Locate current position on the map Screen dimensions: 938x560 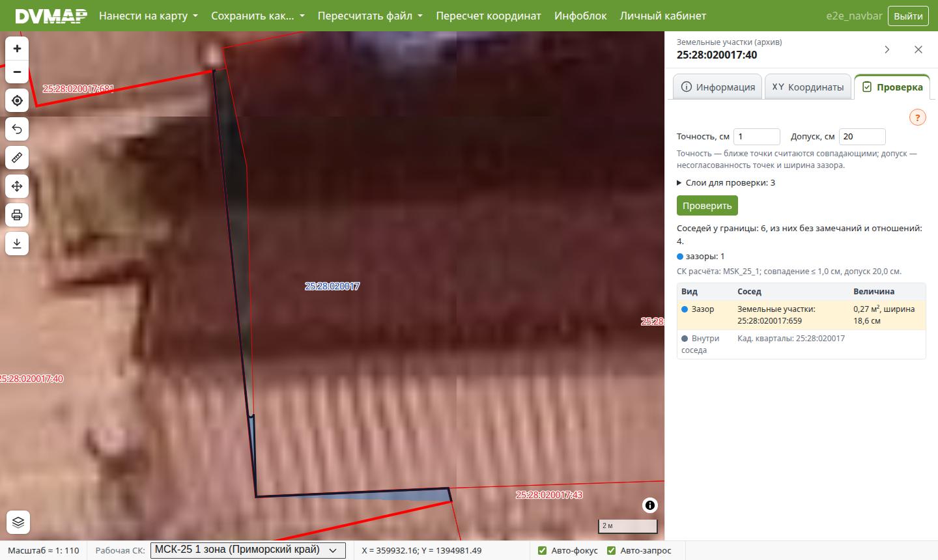17,101
